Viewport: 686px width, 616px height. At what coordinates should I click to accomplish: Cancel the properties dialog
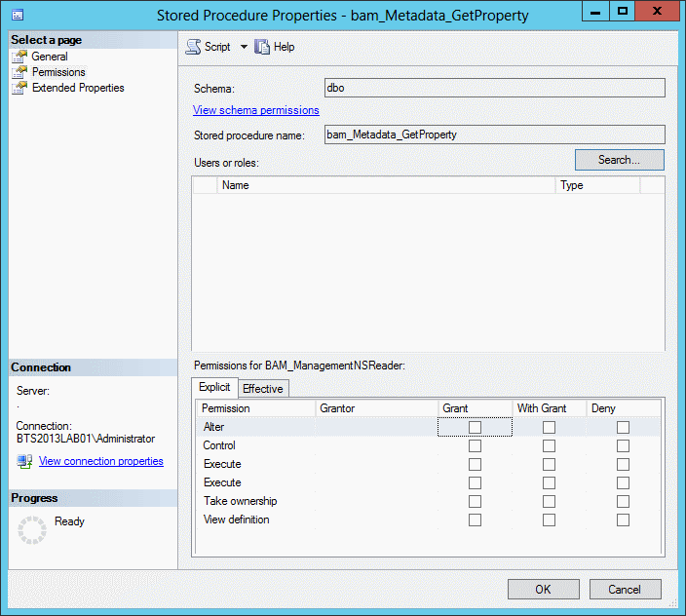[x=625, y=589]
